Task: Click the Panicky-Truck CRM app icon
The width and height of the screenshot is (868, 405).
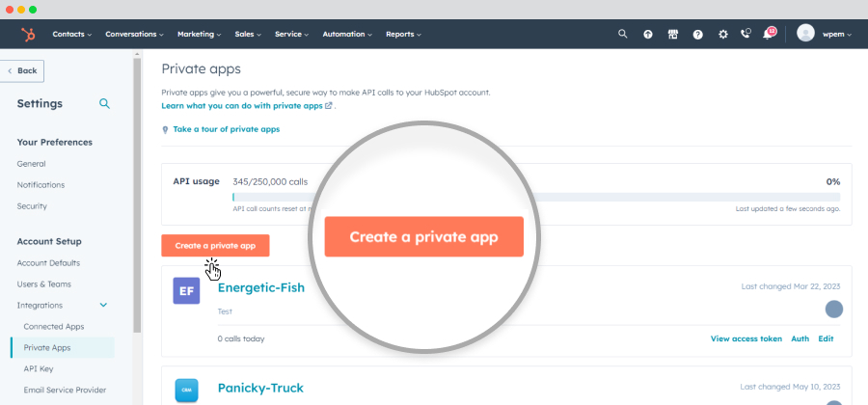Action: pyautogui.click(x=186, y=390)
